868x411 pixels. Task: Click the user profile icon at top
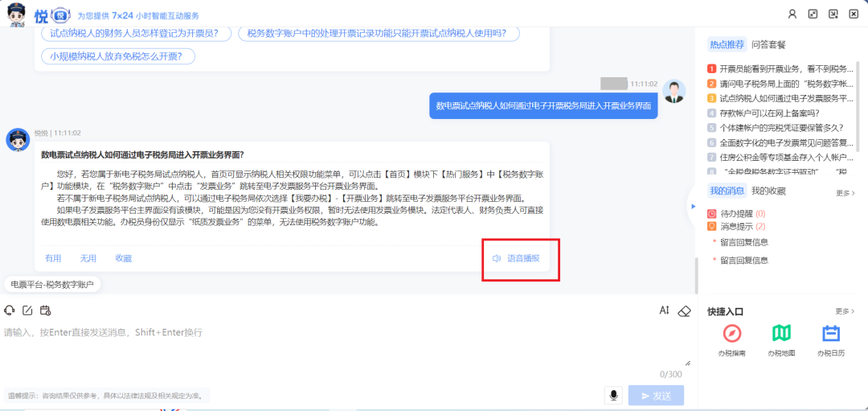pyautogui.click(x=792, y=14)
